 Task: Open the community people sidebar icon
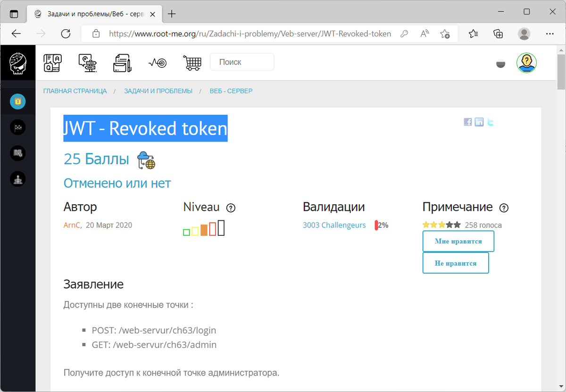[18, 179]
